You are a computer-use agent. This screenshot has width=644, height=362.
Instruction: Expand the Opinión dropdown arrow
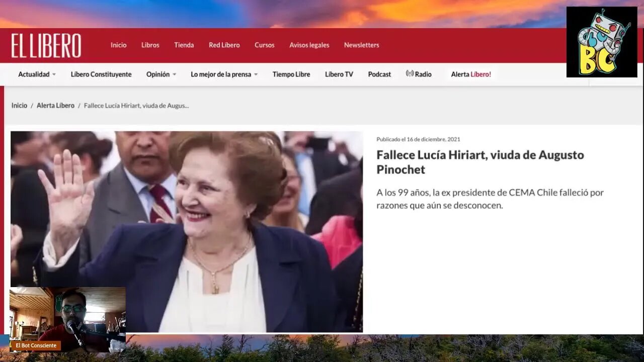[174, 74]
